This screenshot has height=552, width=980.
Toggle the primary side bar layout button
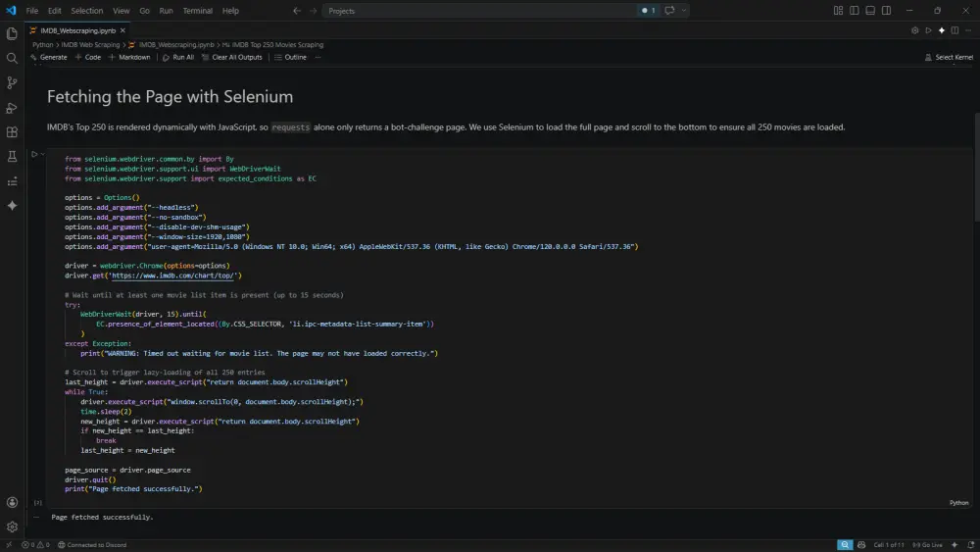pyautogui.click(x=854, y=11)
